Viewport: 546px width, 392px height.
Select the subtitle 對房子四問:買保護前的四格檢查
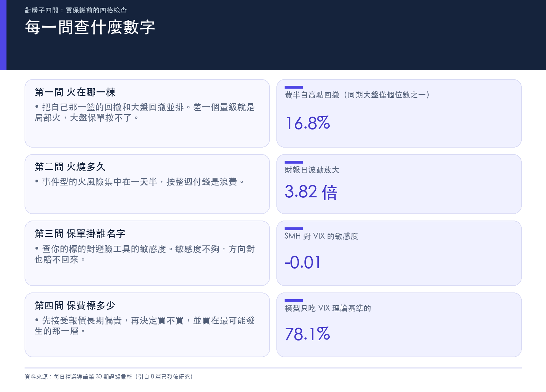76,10
